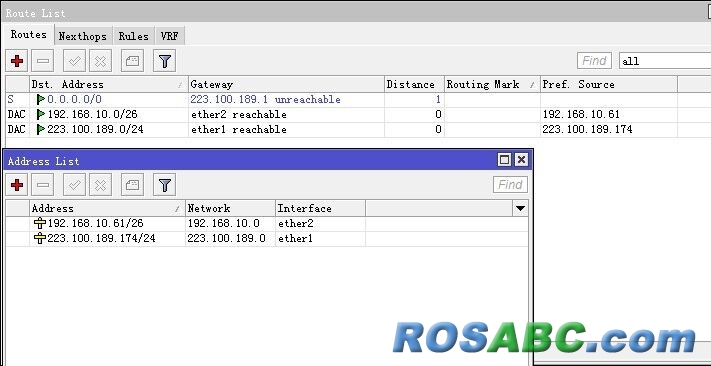
Task: Select the address entry 223.100.189.174/24
Action: pos(267,238)
